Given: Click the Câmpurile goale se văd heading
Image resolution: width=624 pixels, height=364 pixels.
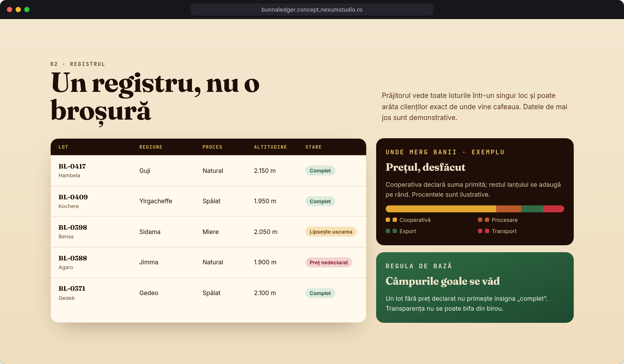Looking at the screenshot, I should tap(442, 281).
